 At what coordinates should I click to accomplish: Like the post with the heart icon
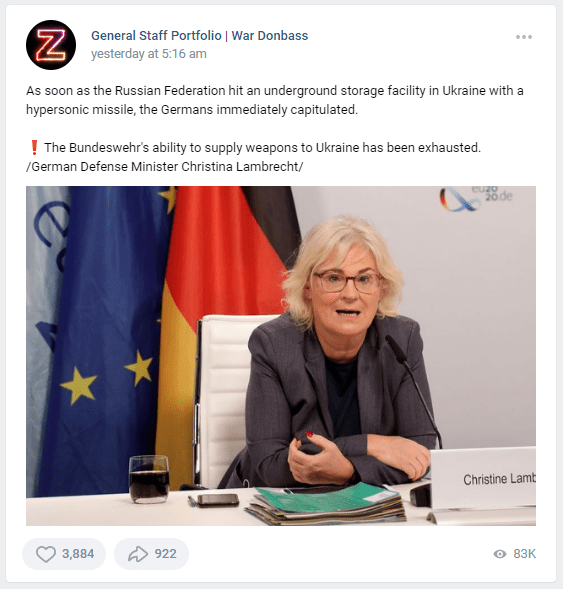pyautogui.click(x=46, y=554)
